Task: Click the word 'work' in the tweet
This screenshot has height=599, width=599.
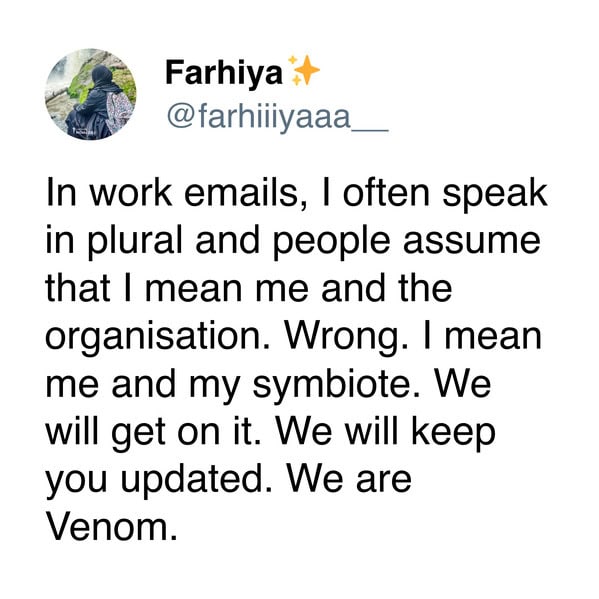Action: coord(130,192)
